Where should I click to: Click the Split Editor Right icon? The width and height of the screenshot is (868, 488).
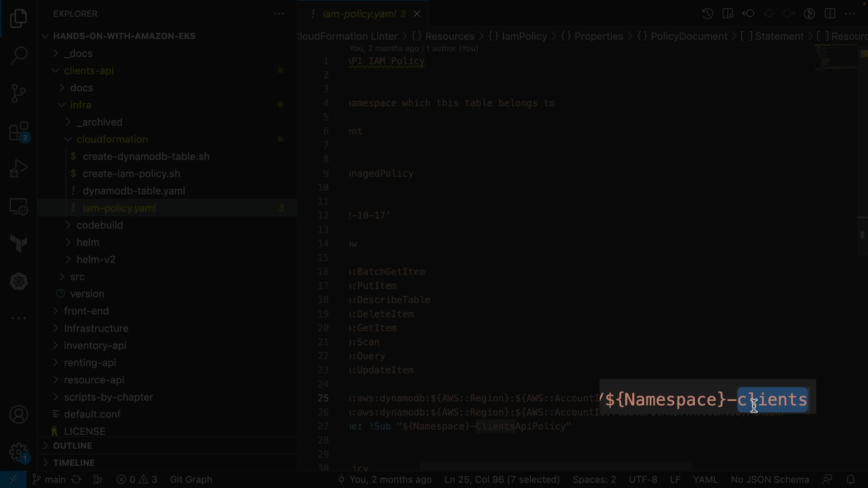pos(830,14)
